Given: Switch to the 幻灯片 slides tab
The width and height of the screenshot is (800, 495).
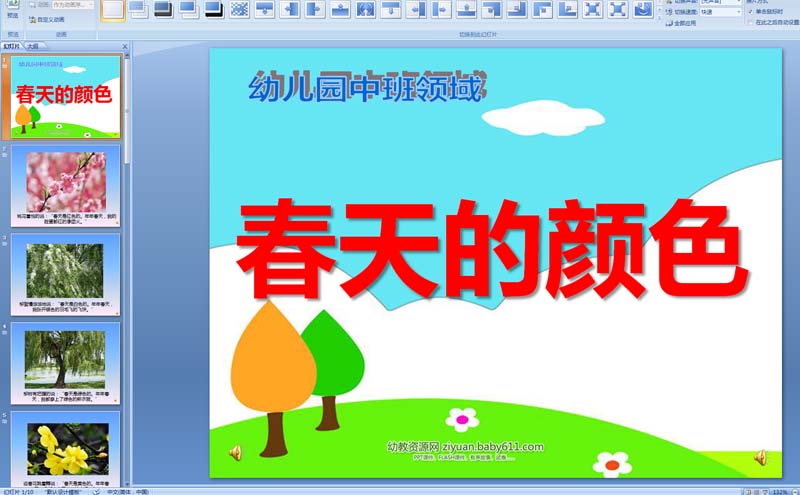Looking at the screenshot, I should pos(11,46).
